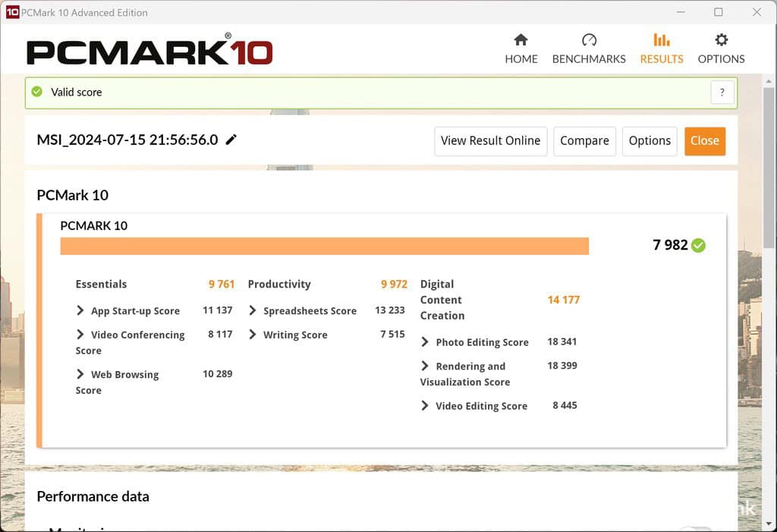Close the result with orange Close button
This screenshot has height=532, width=777.
pos(704,141)
